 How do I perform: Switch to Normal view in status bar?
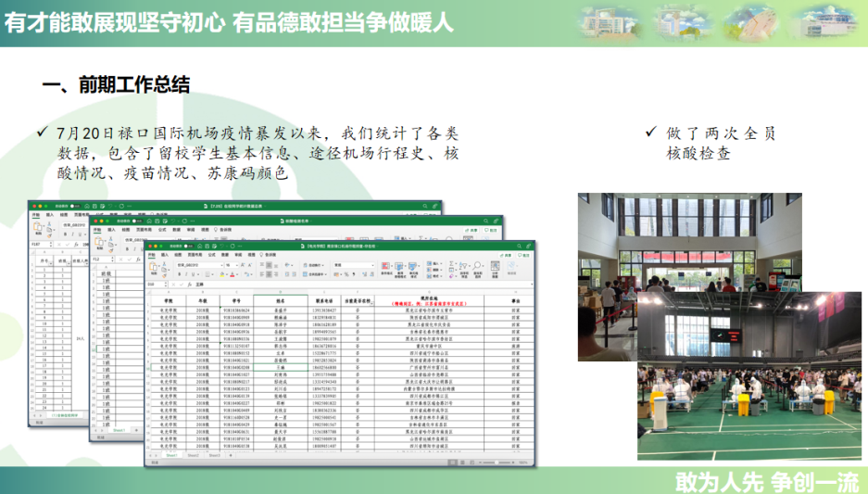(x=453, y=462)
